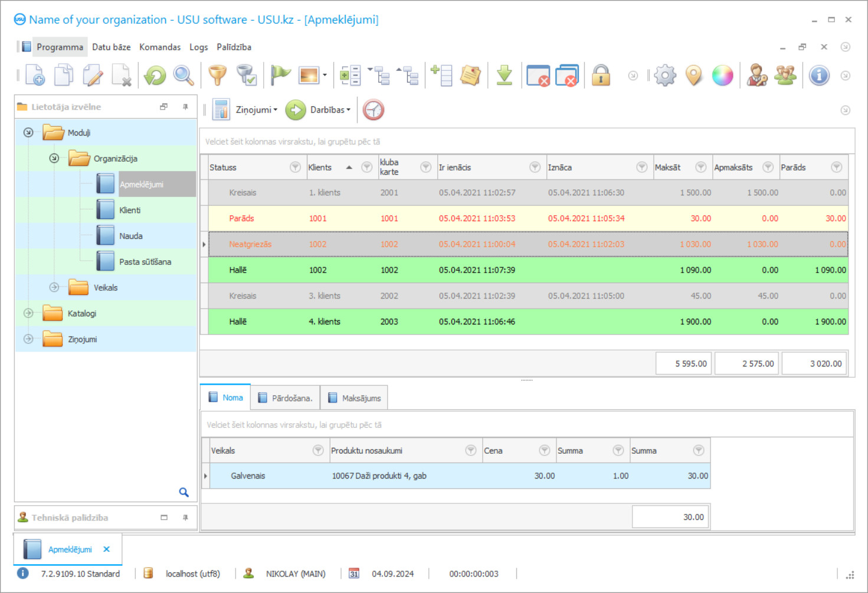The height and width of the screenshot is (593, 868).
Task: Toggle filter on the Parāds column
Action: pos(836,168)
